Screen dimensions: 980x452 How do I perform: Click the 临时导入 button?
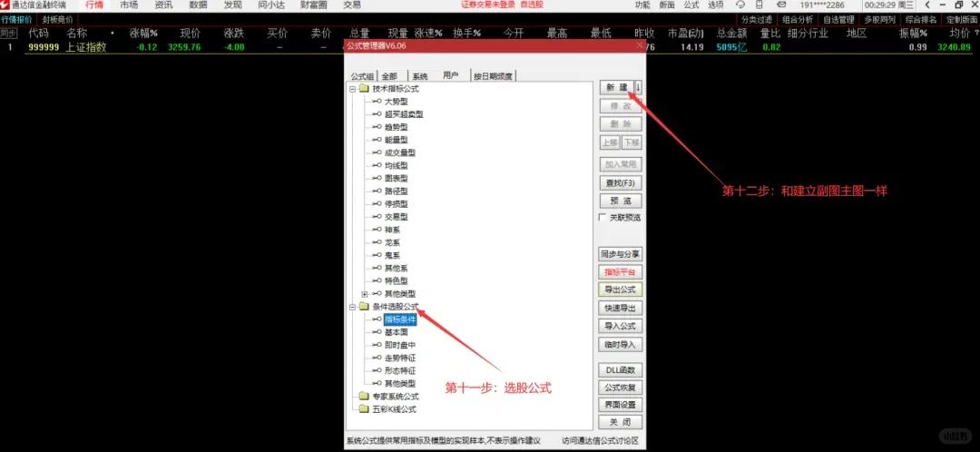(621, 344)
